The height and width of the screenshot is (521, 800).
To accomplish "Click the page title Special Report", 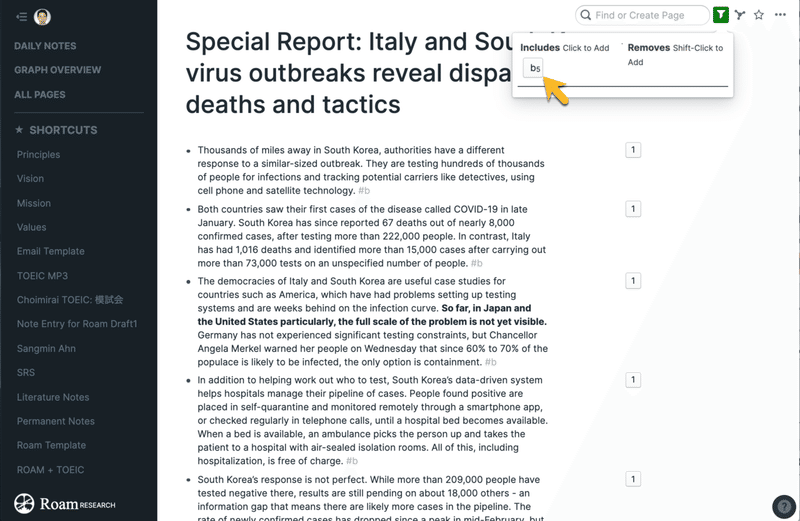I will (349, 73).
